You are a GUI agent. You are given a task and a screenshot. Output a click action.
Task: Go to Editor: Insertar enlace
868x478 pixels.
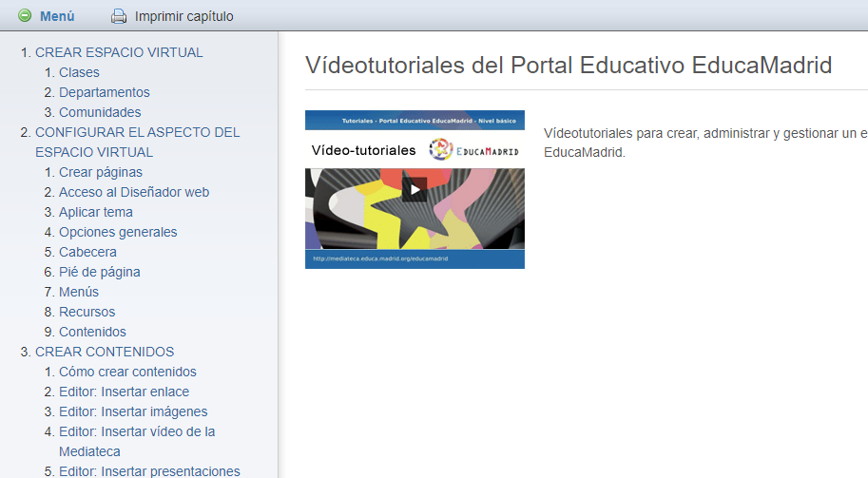coord(124,392)
